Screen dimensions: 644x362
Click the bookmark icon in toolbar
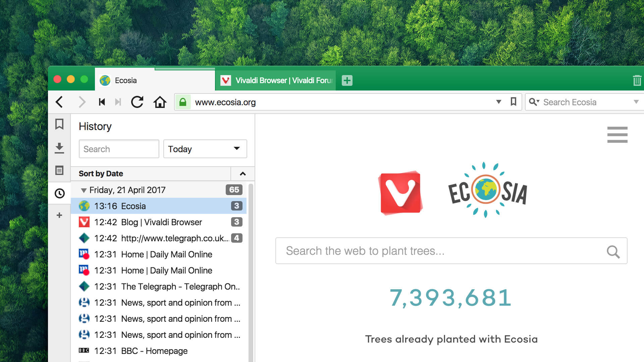pos(514,102)
